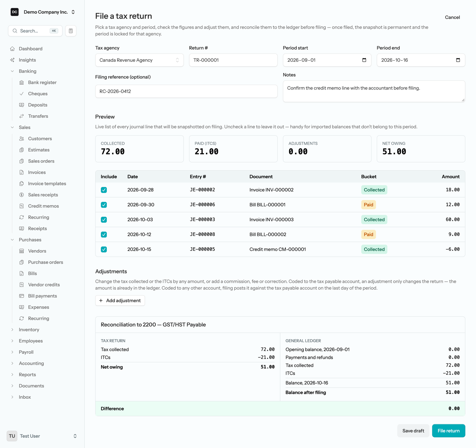Open Purchase orders in the sidebar

45,262
